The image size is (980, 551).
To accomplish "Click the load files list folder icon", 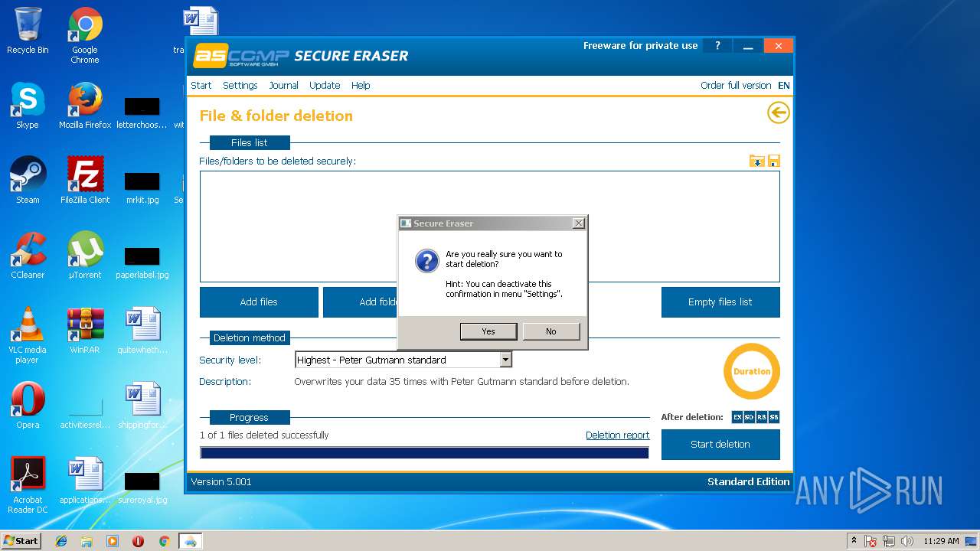I will click(756, 161).
